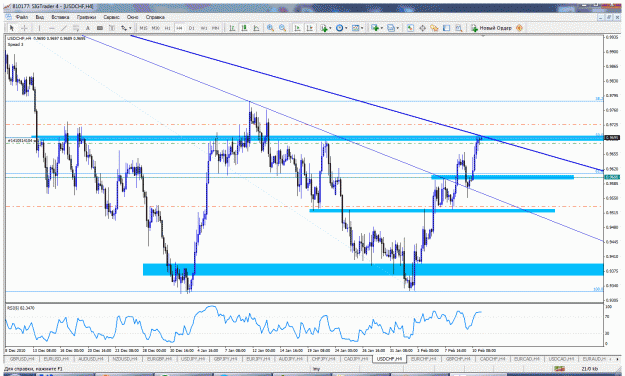625x376 pixels.
Task: Open the indicators list dropdown
Action: click(x=326, y=28)
